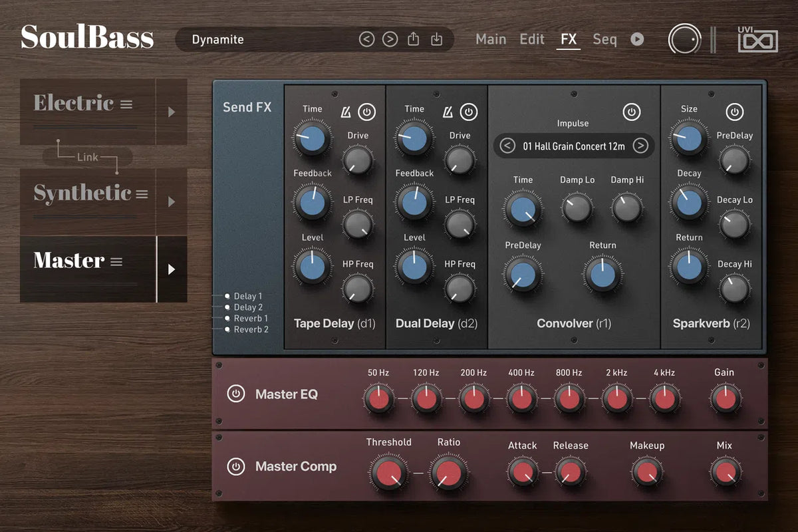Click the Master section arrow icon
The height and width of the screenshot is (532, 798).
click(x=172, y=269)
